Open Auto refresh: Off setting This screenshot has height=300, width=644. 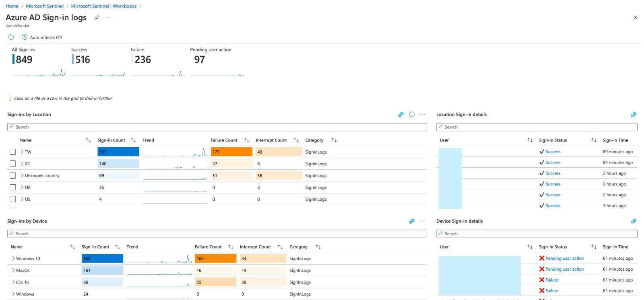click(42, 37)
